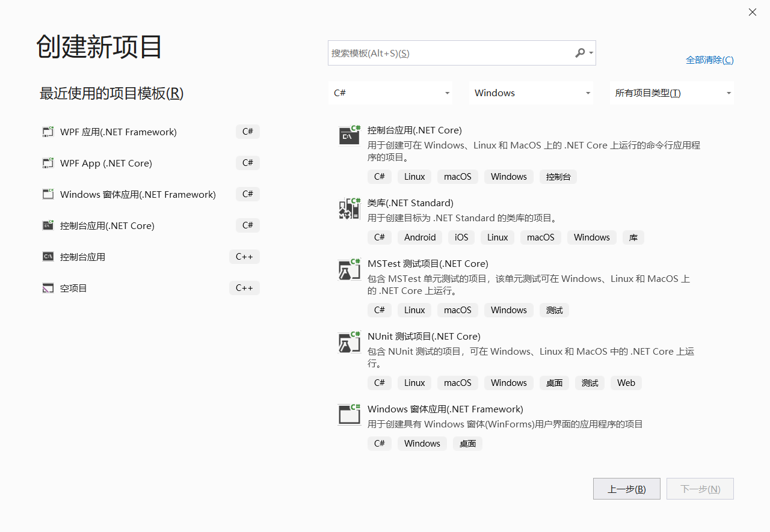Click the C++ badge beside 控制台应用
The height and width of the screenshot is (532, 770).
(244, 257)
